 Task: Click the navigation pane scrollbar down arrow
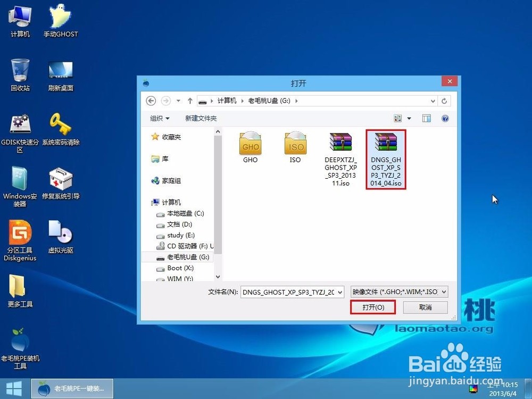pyautogui.click(x=218, y=277)
